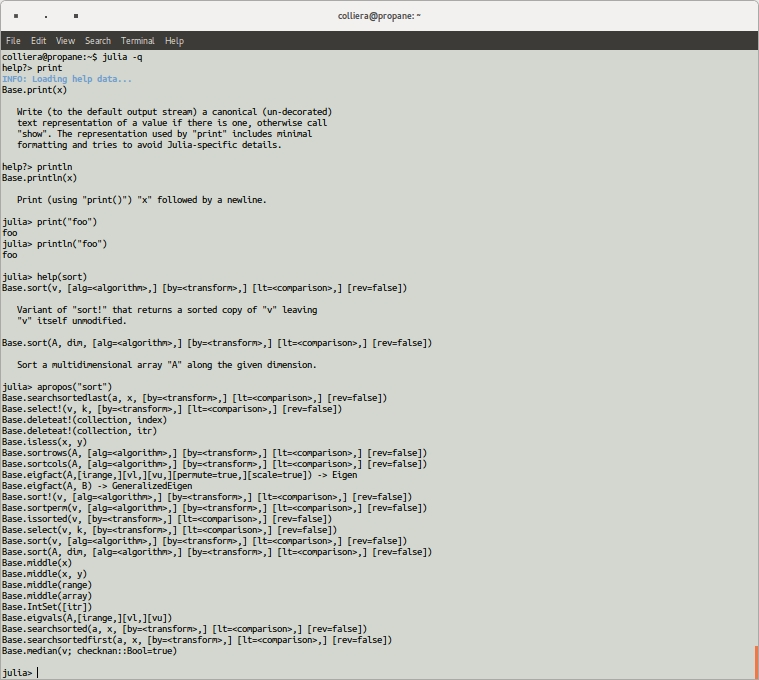Screen dimensions: 759x680
Task: Open the Terminal menu
Action: (137, 41)
